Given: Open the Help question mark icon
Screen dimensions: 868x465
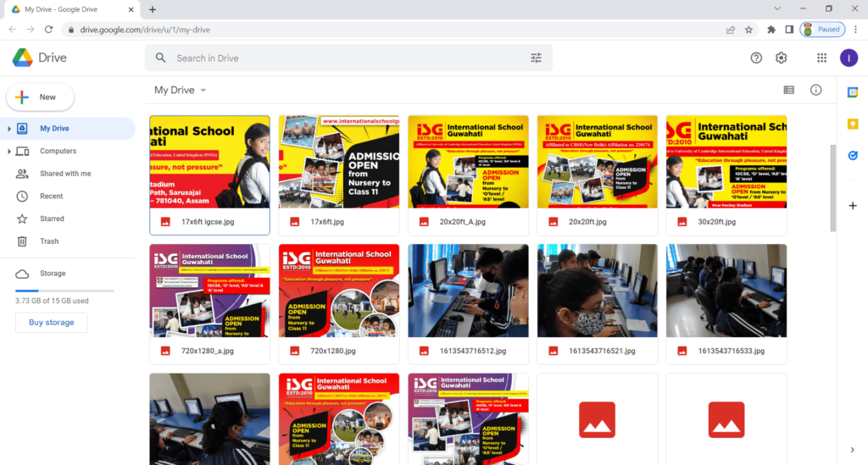Looking at the screenshot, I should click(756, 58).
